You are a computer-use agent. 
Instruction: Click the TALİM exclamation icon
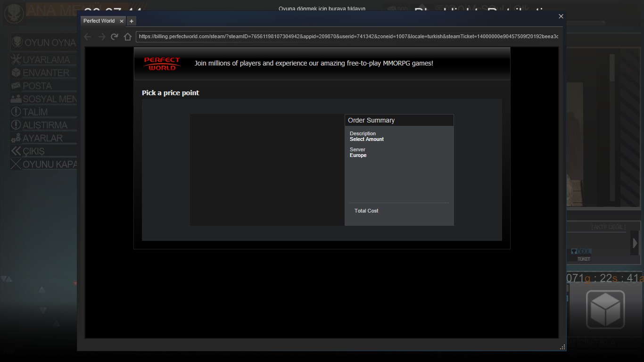click(x=16, y=112)
